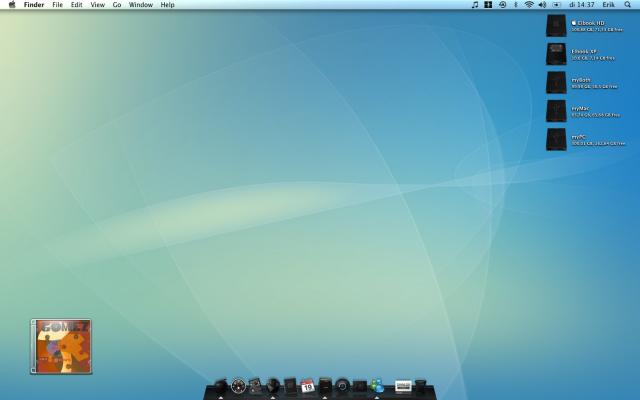This screenshot has width=640, height=400.
Task: Open the iCal calendar Dock icon
Action: pyautogui.click(x=307, y=386)
